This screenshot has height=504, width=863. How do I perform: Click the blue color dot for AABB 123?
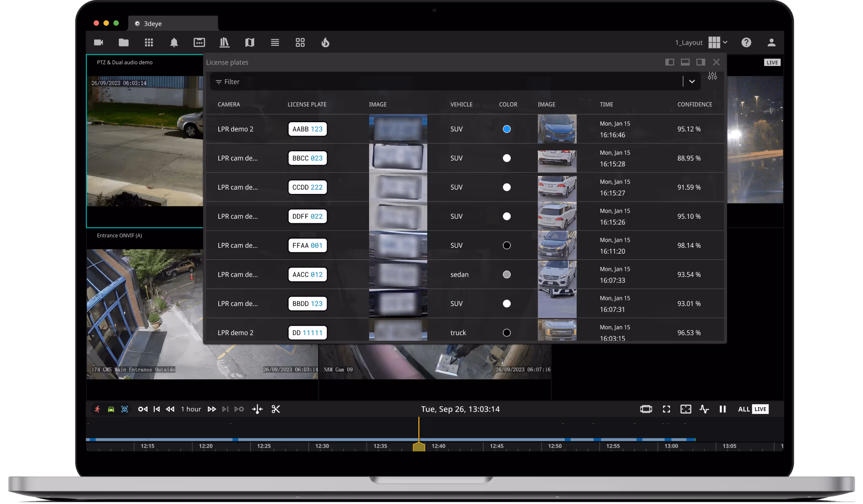click(x=507, y=129)
